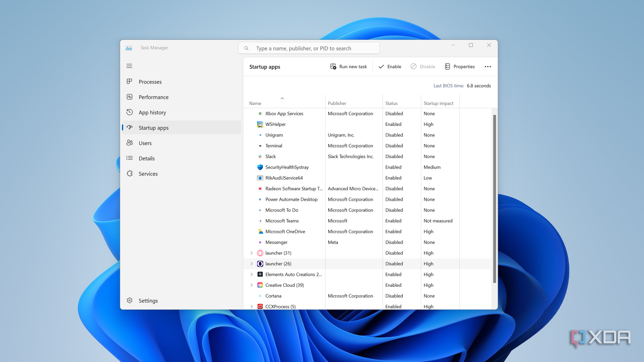644x362 pixels.
Task: Click the Startup apps sidebar icon
Action: click(x=129, y=128)
